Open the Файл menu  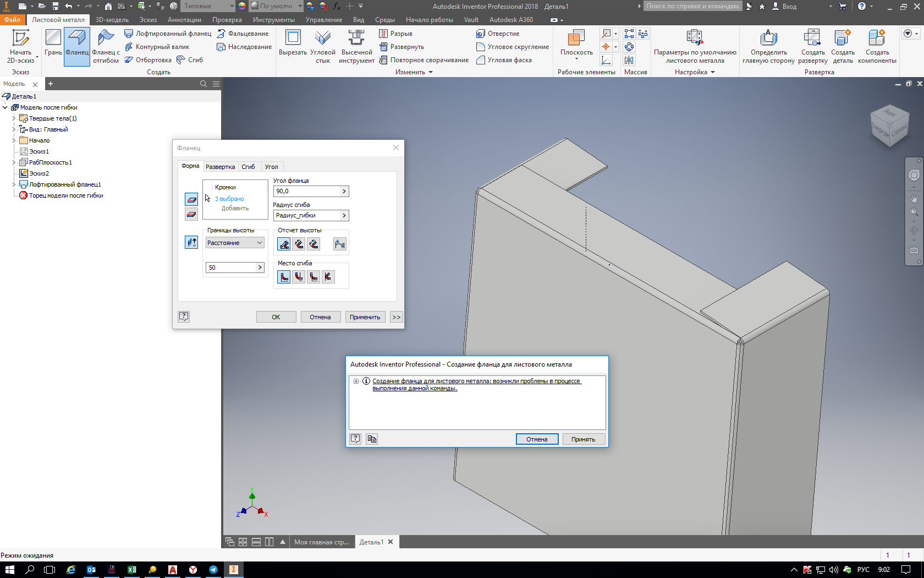point(12,20)
